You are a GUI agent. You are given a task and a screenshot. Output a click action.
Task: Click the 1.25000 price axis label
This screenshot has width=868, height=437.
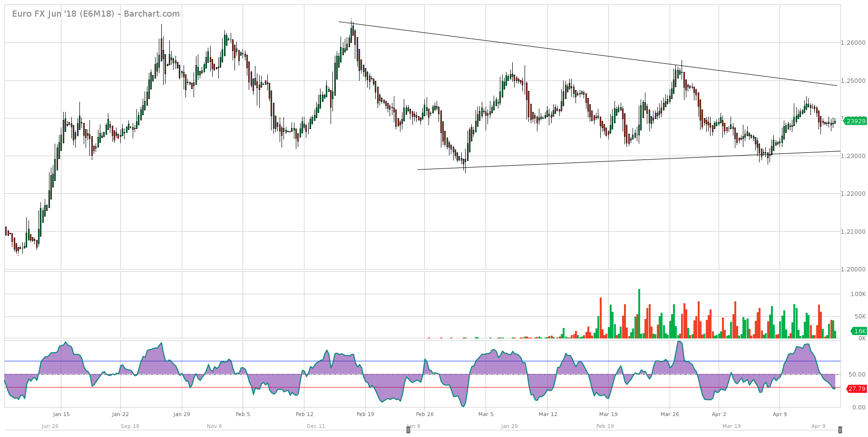853,81
